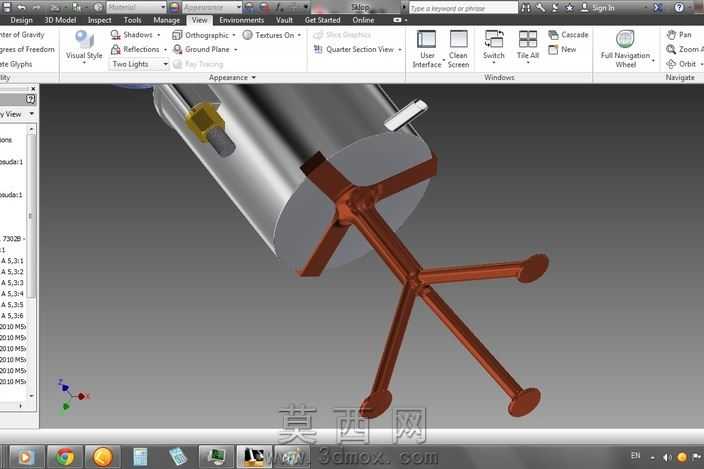Click the Quarter Section View icon

[x=318, y=49]
